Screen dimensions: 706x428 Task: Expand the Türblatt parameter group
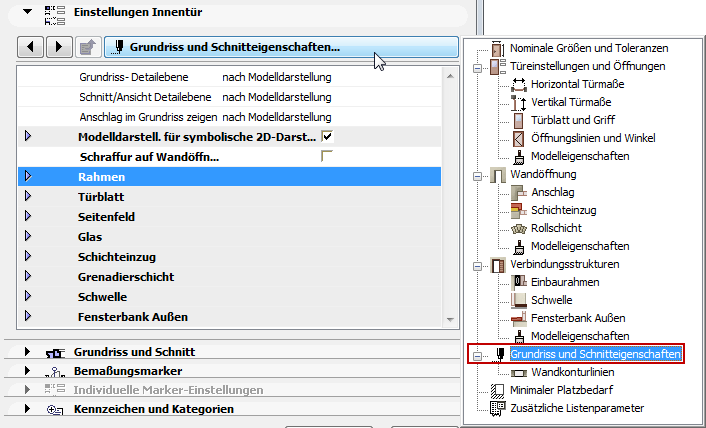(x=28, y=196)
